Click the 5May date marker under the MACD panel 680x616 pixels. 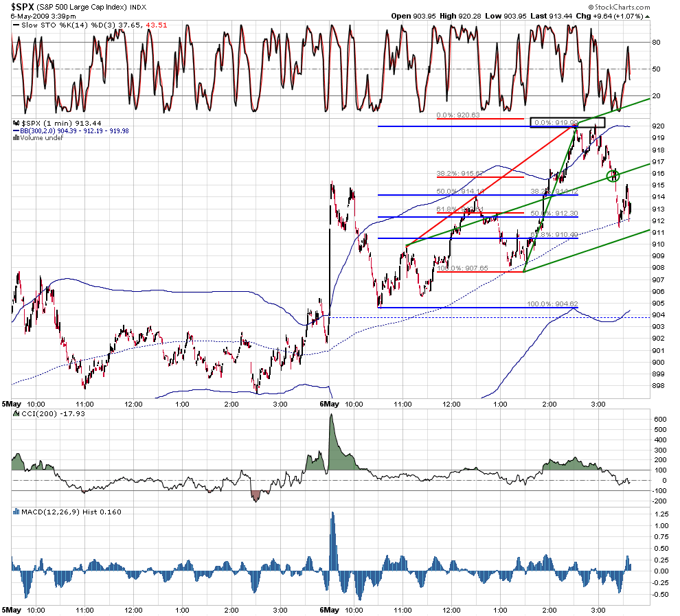click(11, 610)
